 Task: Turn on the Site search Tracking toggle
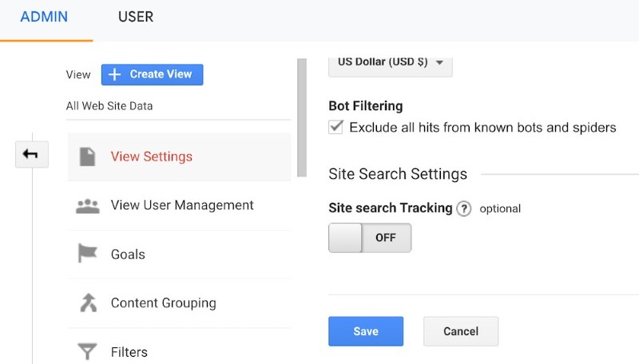(x=370, y=238)
